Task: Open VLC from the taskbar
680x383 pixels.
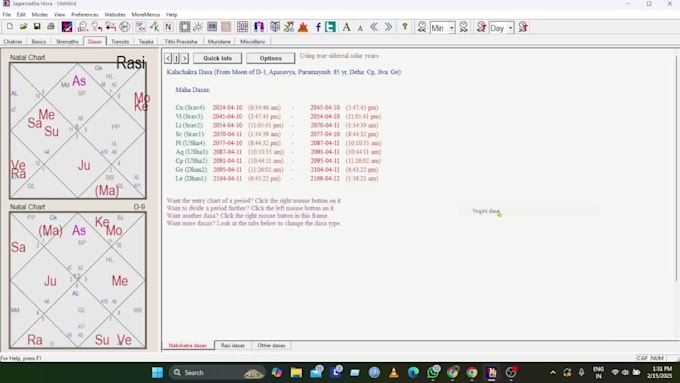Action: [394, 372]
